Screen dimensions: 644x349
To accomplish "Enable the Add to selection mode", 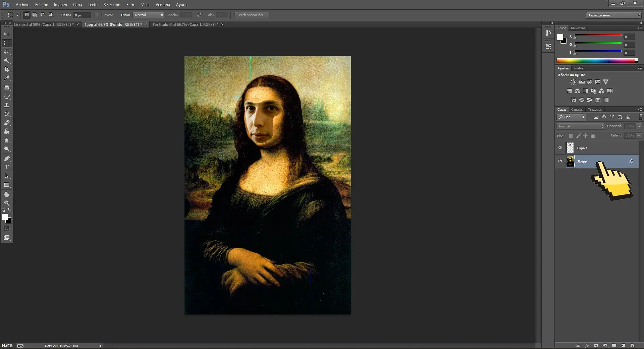I will 35,15.
